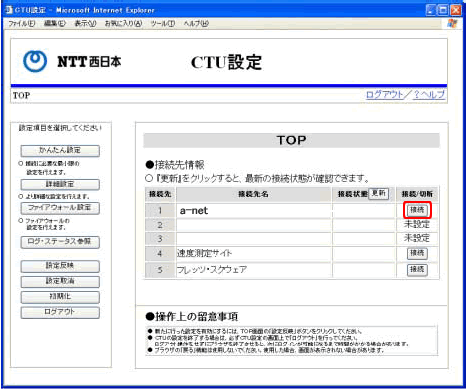
Task: Click 接続 for フレッツ・スクウェア
Action: (417, 269)
